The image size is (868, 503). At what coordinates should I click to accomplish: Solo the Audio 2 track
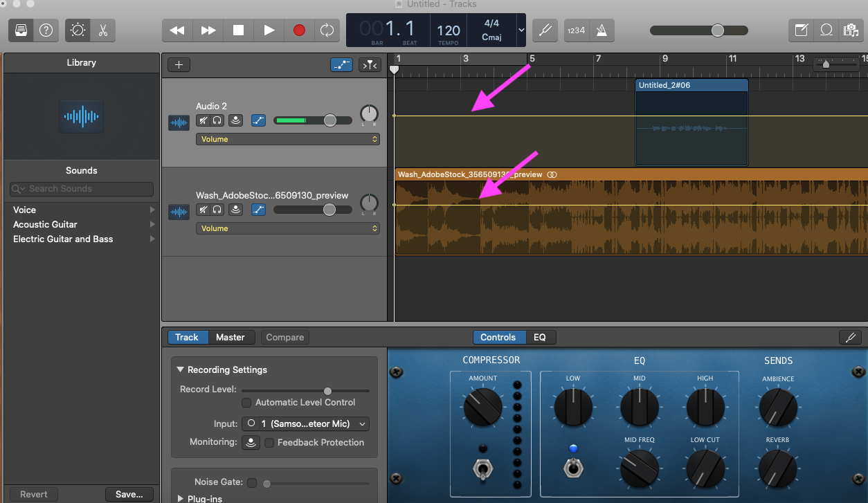click(x=217, y=120)
